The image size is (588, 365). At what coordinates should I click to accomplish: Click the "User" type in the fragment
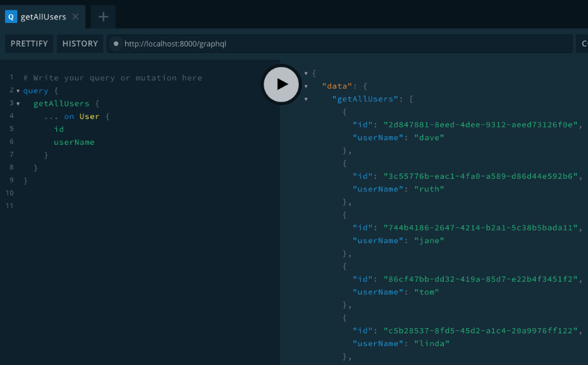89,116
